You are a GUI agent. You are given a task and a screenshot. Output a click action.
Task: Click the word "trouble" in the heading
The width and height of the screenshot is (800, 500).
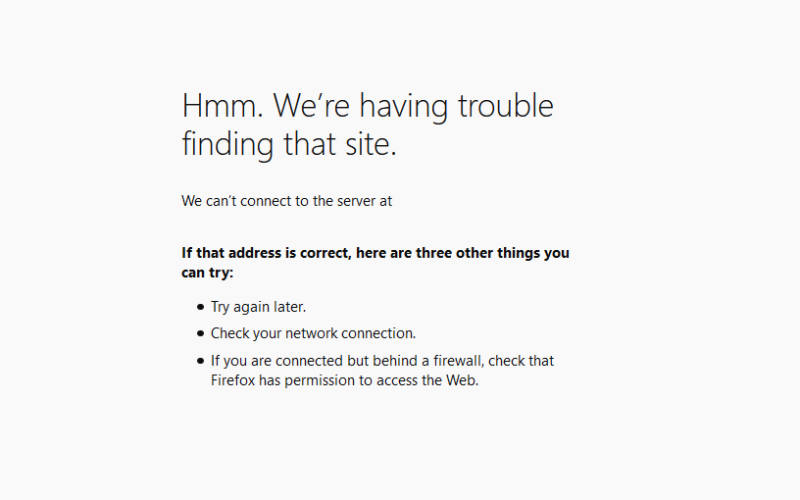coord(506,106)
